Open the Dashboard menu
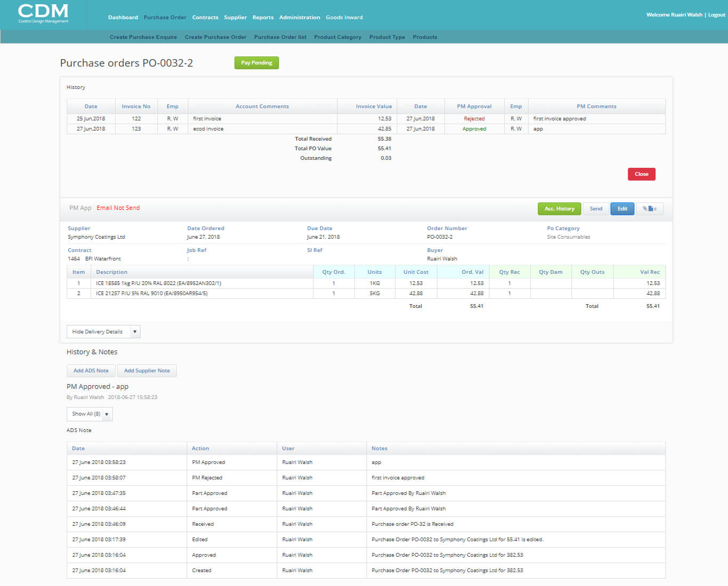The width and height of the screenshot is (728, 586). click(123, 18)
